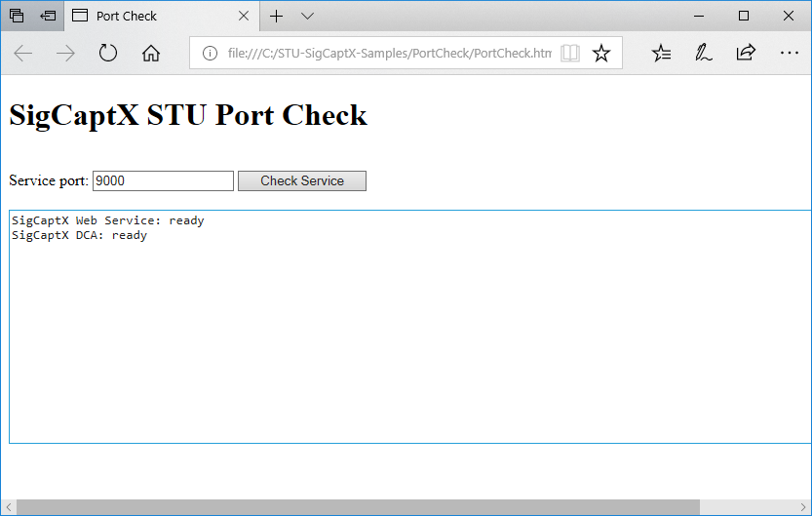The height and width of the screenshot is (516, 812).
Task: Click inside the results text area
Action: click(x=410, y=327)
